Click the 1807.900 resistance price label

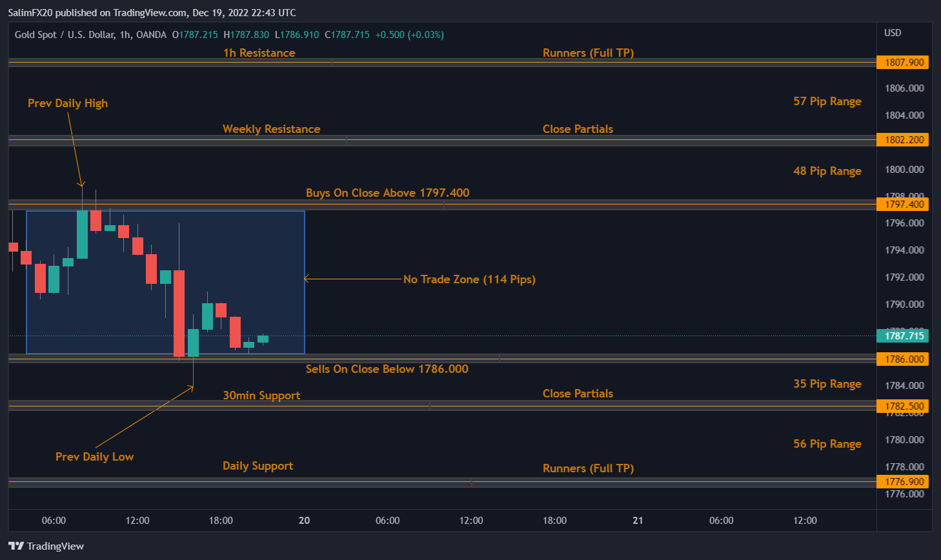[903, 62]
